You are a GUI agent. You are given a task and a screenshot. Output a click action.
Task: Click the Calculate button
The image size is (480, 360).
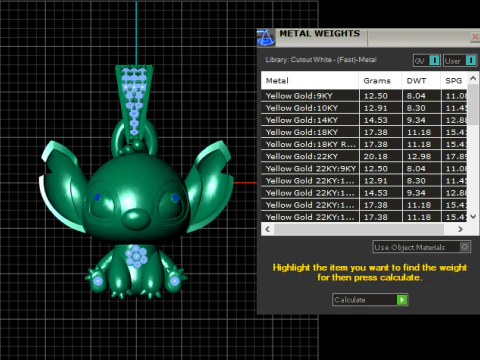[370, 300]
